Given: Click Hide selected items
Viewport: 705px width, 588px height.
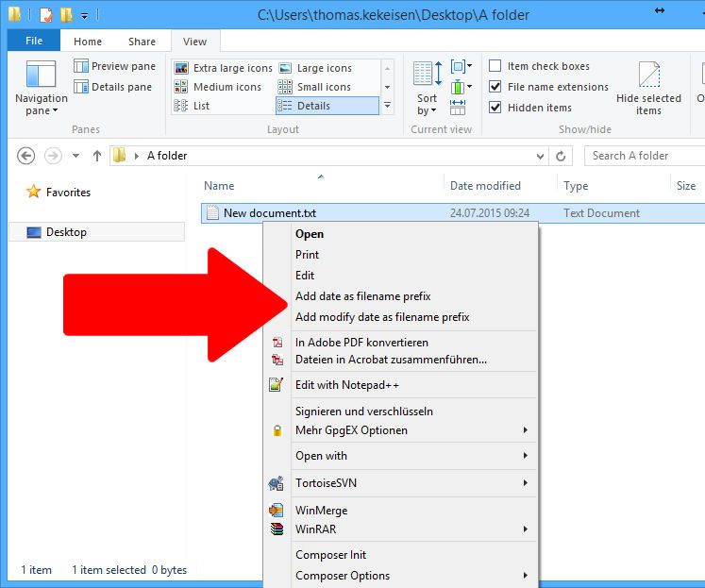Looking at the screenshot, I should pos(648,89).
